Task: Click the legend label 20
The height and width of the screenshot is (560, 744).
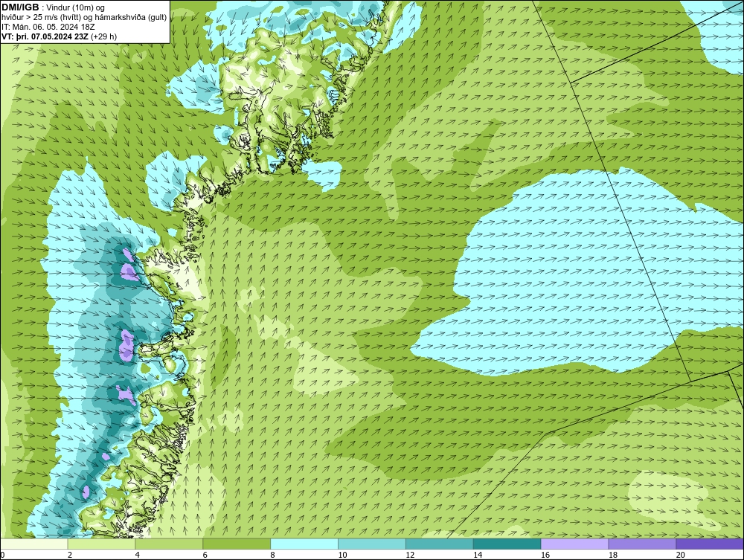Action: click(681, 555)
